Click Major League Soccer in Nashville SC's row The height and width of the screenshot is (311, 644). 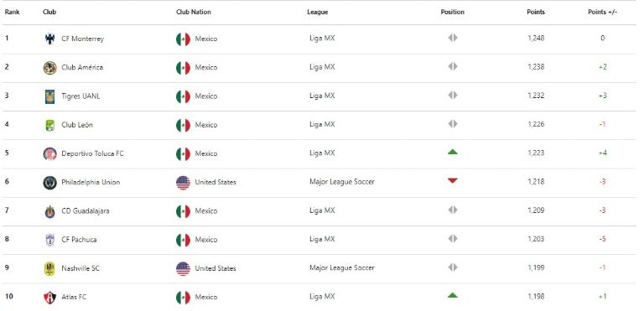point(342,268)
